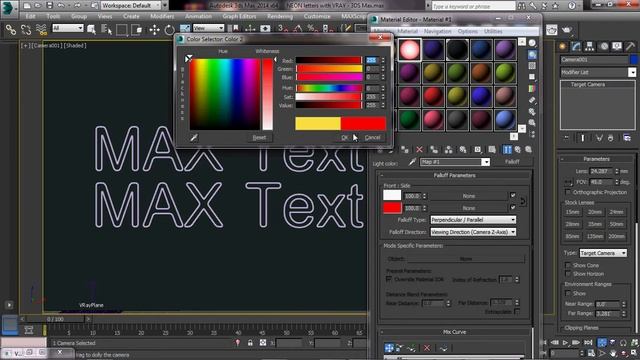
Task: Open the Utilities hammer tab
Action: [630, 47]
